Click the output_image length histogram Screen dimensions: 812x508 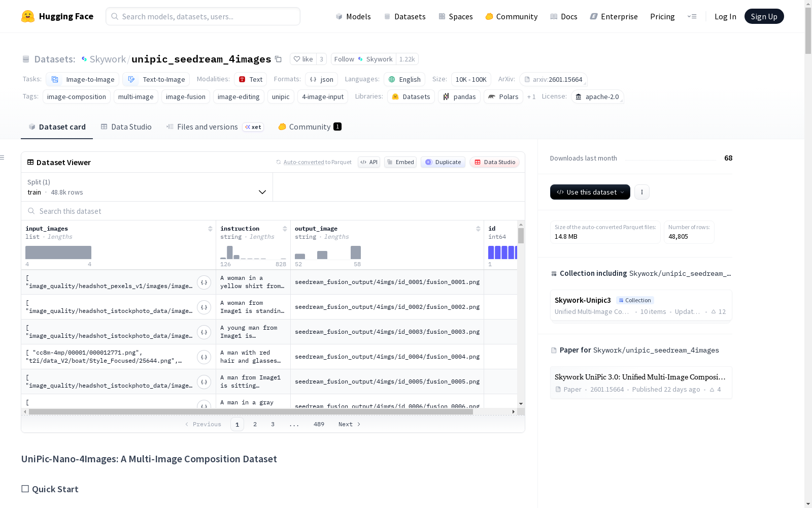(328, 252)
